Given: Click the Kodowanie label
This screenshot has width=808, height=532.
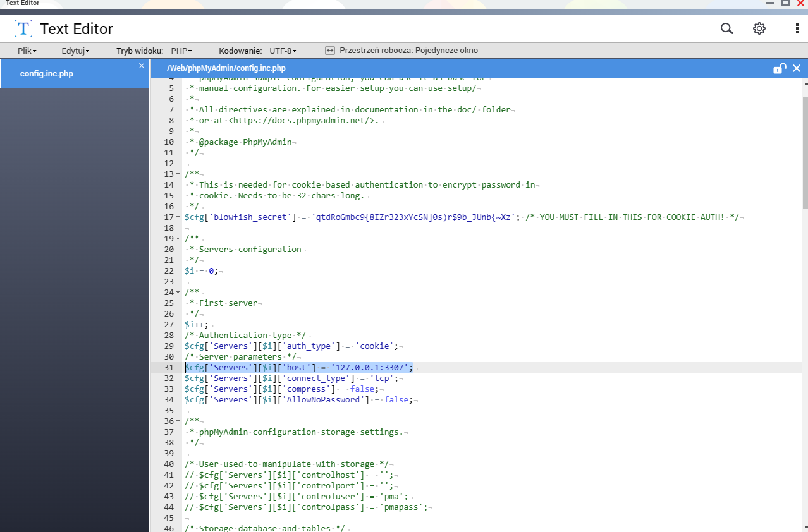Looking at the screenshot, I should (240, 51).
